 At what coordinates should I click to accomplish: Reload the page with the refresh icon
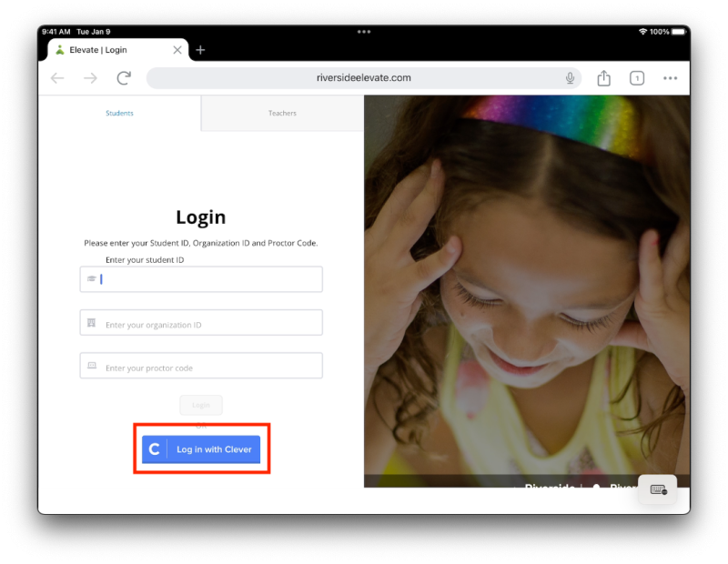point(124,78)
